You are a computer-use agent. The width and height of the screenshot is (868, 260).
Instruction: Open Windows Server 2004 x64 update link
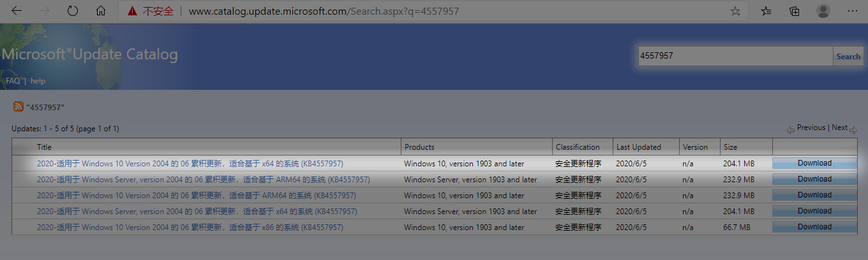197,212
